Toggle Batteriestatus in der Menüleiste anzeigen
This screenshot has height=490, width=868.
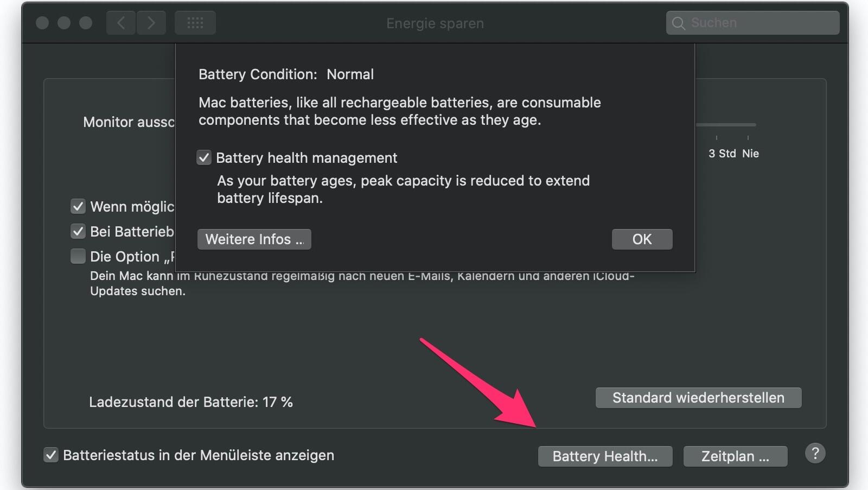[x=51, y=455]
